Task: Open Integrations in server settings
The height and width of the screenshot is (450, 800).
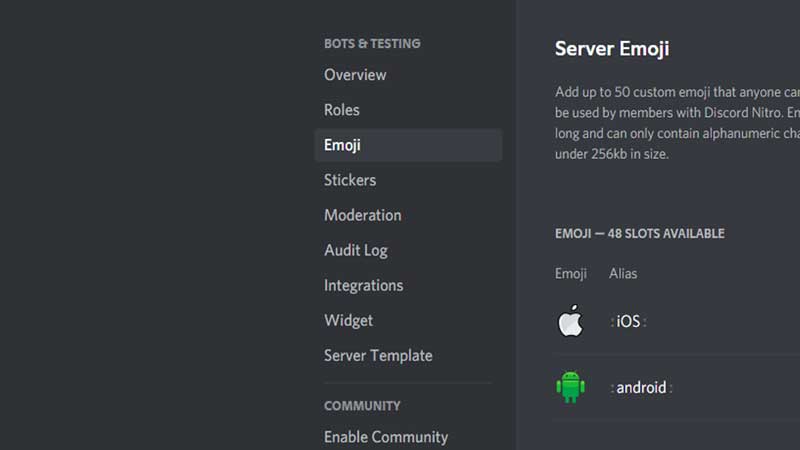Action: [x=363, y=285]
